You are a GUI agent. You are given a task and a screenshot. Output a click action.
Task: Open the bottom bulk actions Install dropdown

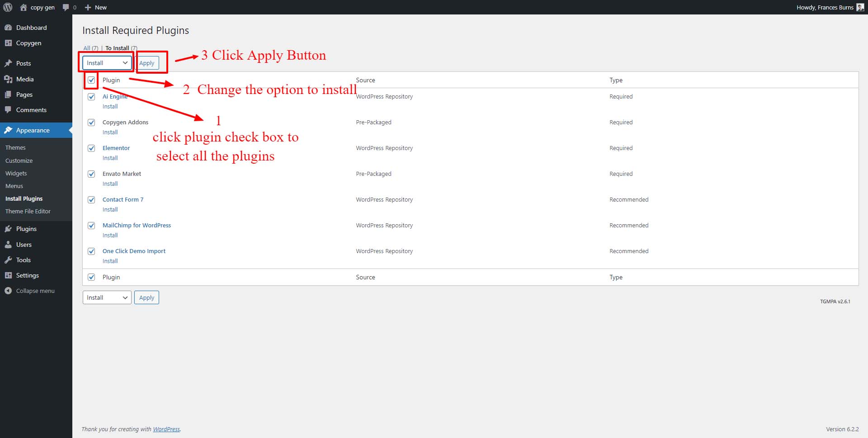coord(107,297)
